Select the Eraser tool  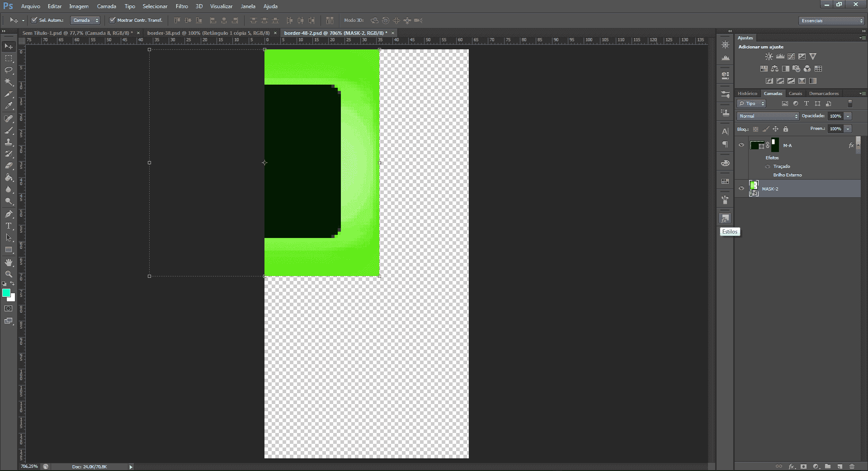[9, 166]
